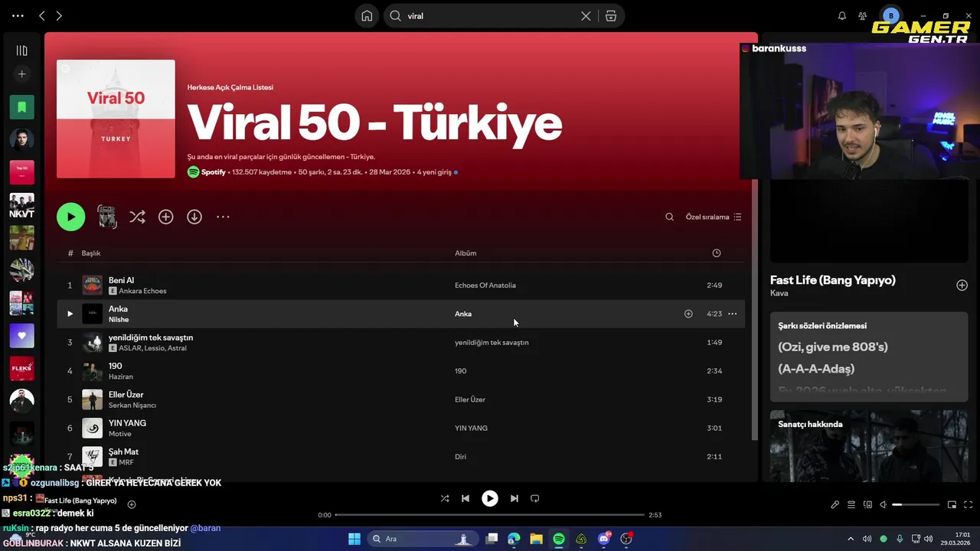
Task: Toggle repeat in the player bar
Action: pos(535,498)
